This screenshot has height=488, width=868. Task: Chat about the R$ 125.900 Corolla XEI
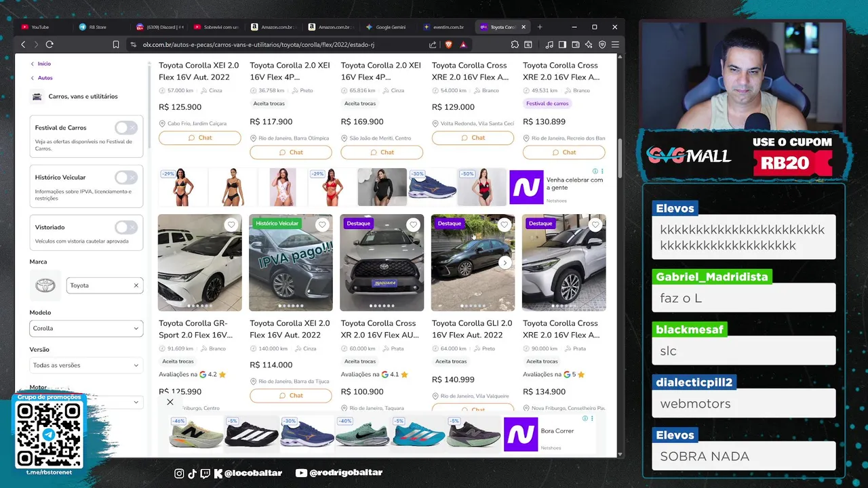pos(200,138)
